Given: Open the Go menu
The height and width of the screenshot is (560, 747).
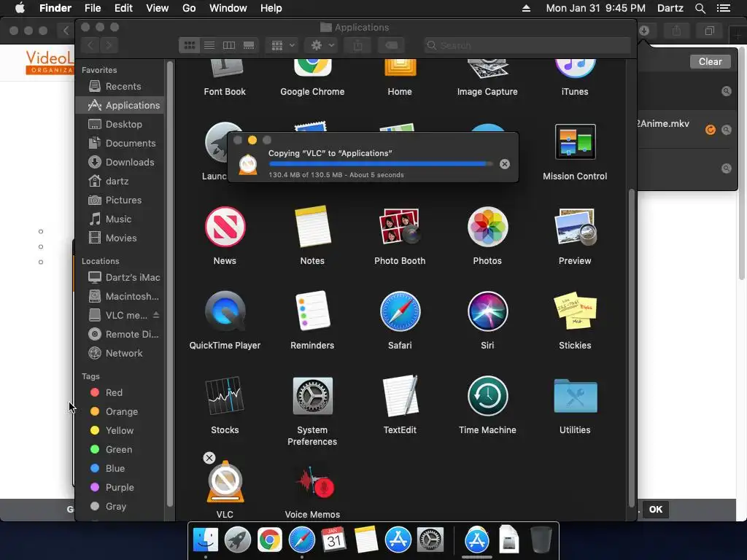Looking at the screenshot, I should (189, 8).
